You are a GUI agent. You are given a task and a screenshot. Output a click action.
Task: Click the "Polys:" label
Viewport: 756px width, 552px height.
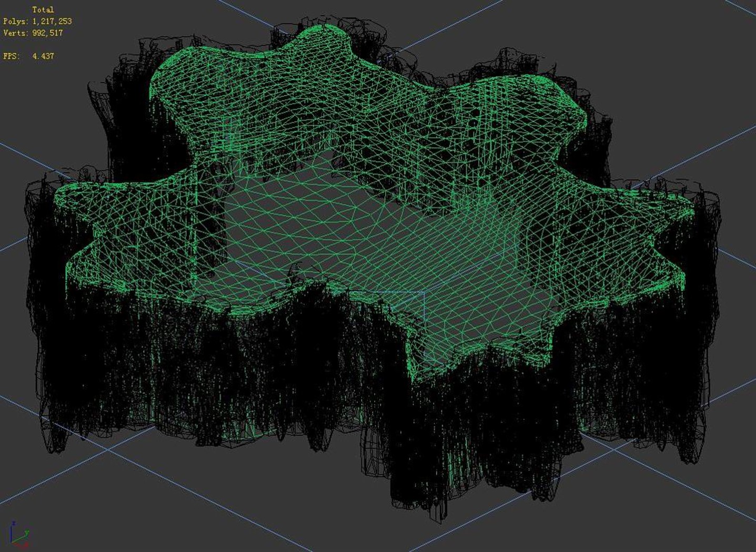(15, 21)
